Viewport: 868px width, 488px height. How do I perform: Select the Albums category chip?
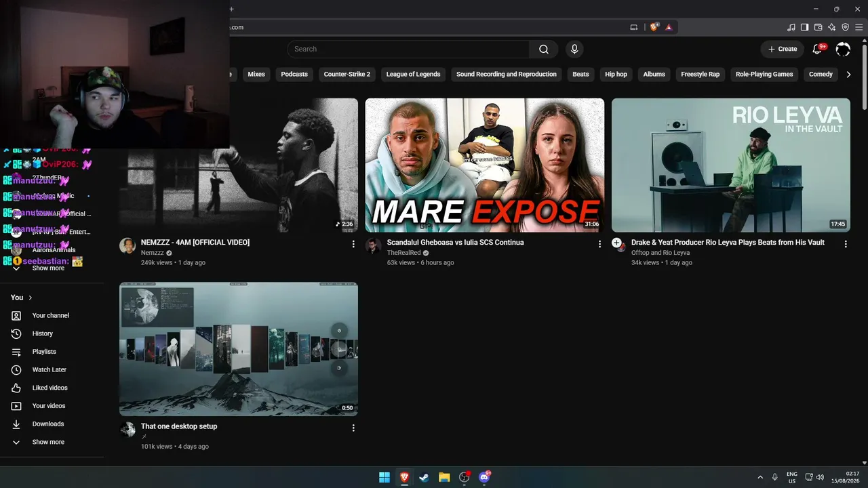coord(654,75)
